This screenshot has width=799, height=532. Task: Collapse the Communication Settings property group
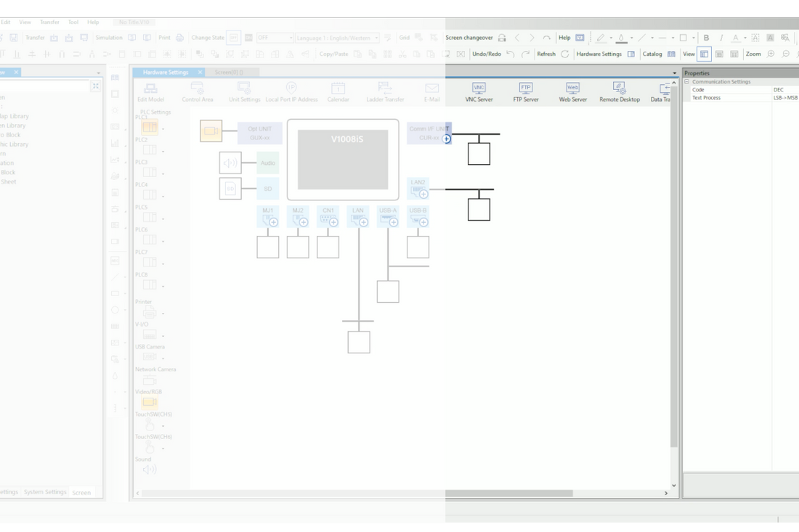(687, 82)
